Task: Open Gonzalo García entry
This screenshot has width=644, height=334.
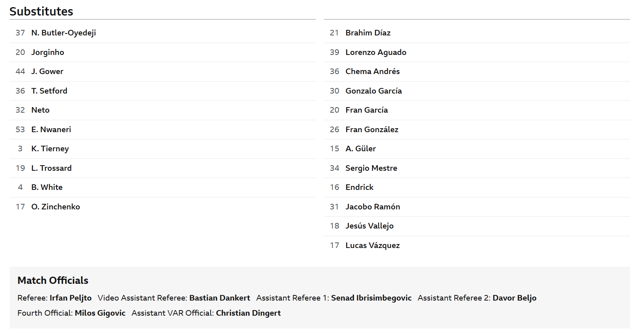Action: [374, 91]
